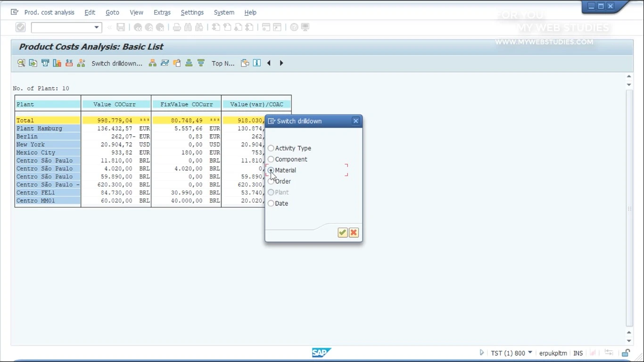Click the value 998.779,04 in Total row
This screenshot has height=362, width=644.
(115, 120)
